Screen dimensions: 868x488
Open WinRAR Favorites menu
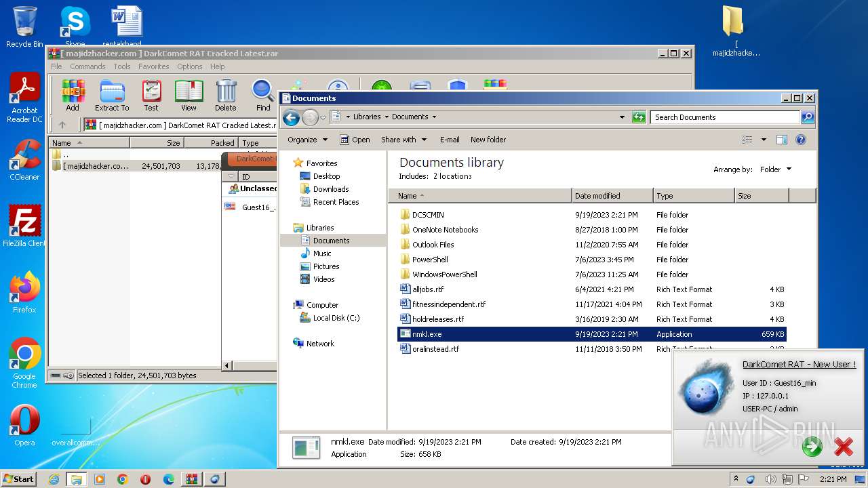click(154, 66)
